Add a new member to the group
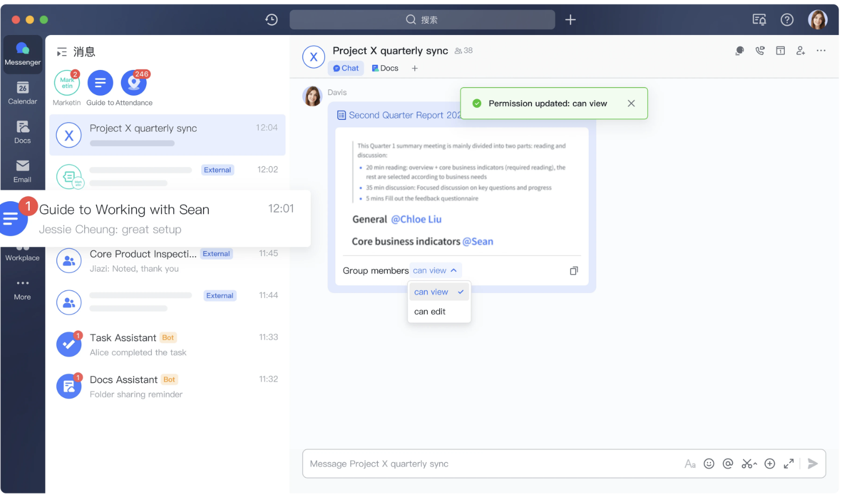Screen dimensions: 868x501 coord(800,51)
